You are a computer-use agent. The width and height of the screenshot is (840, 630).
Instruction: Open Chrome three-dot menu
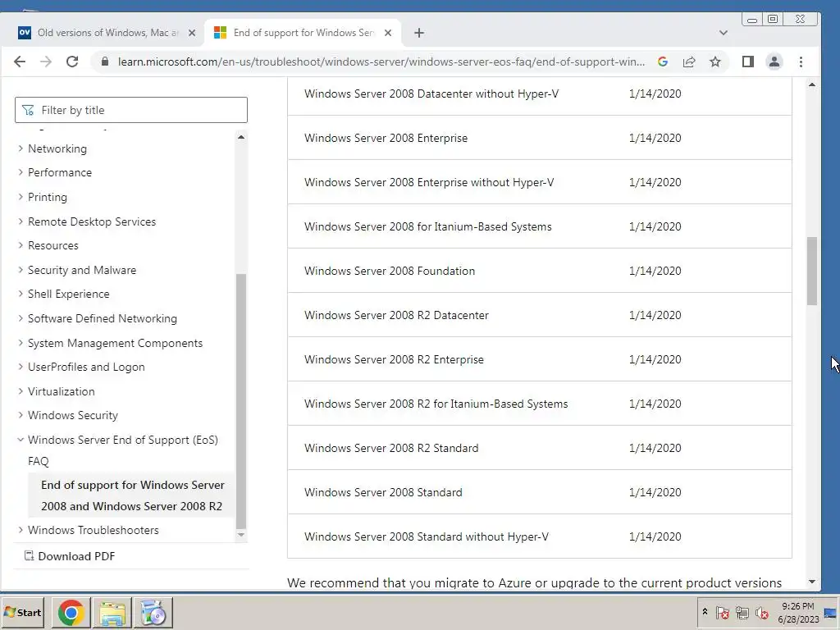(801, 62)
